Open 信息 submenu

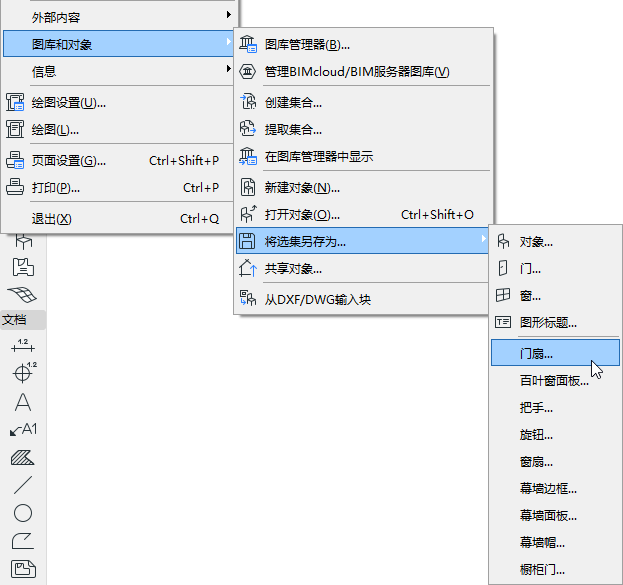coord(118,71)
